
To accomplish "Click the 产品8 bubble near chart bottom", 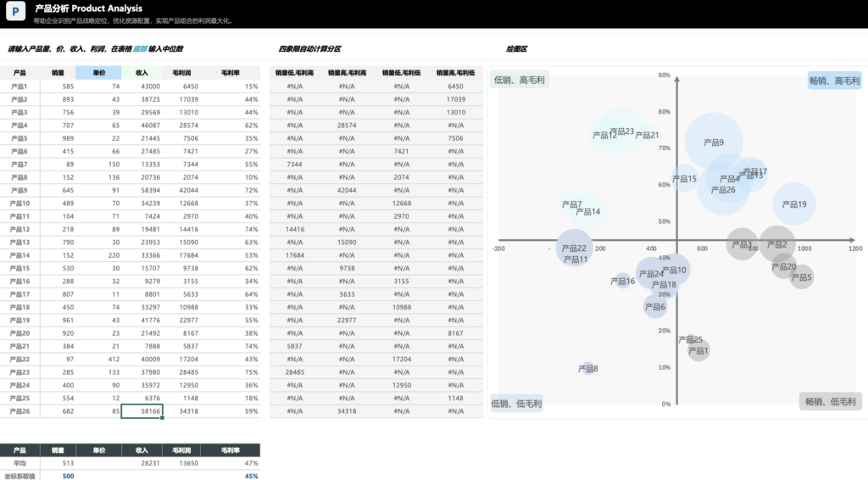I will (x=588, y=369).
